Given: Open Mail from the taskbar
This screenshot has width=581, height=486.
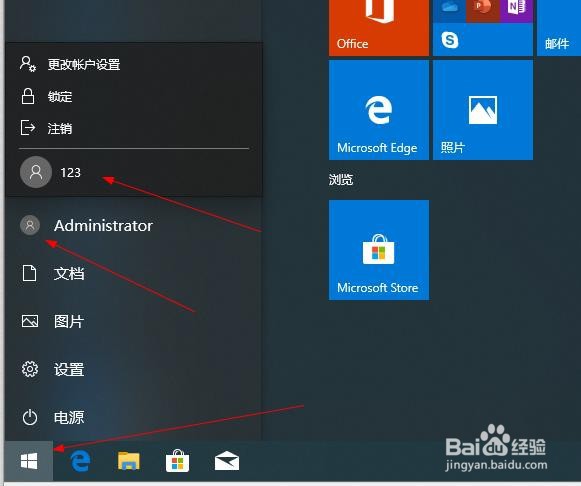Looking at the screenshot, I should pos(227,461).
